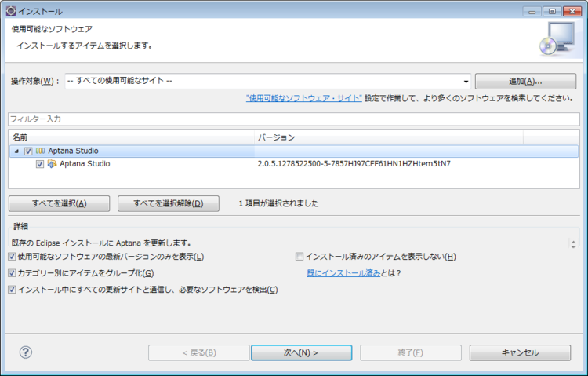Screen dimensions: 588x376
Task: Open 既にインストール済み link
Action: 344,273
